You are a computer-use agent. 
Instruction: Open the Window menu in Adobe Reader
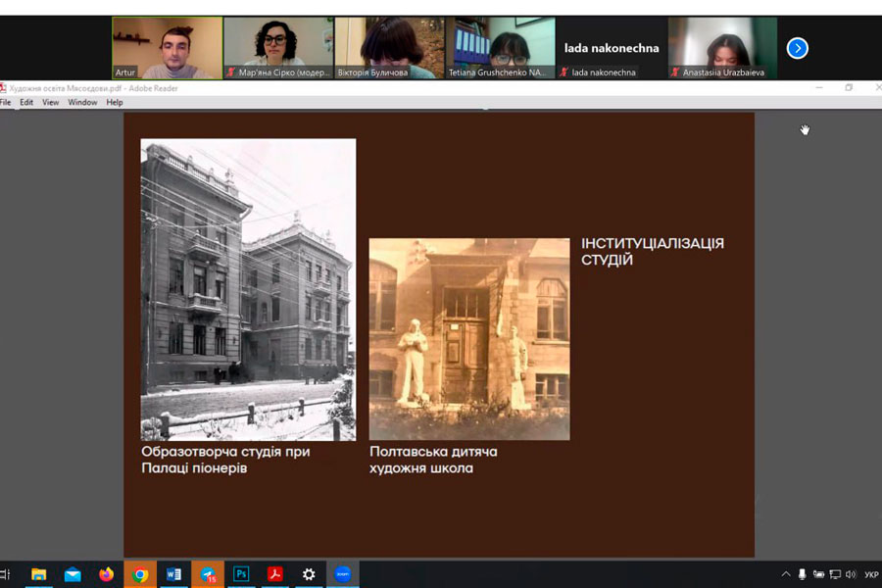click(x=82, y=102)
